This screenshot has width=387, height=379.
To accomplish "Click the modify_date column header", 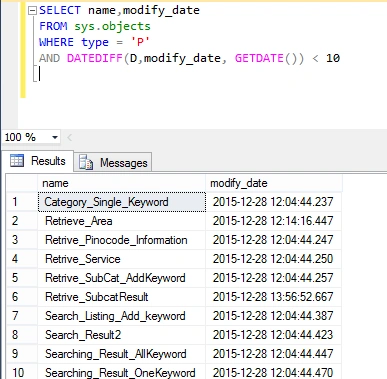I will point(274,183).
